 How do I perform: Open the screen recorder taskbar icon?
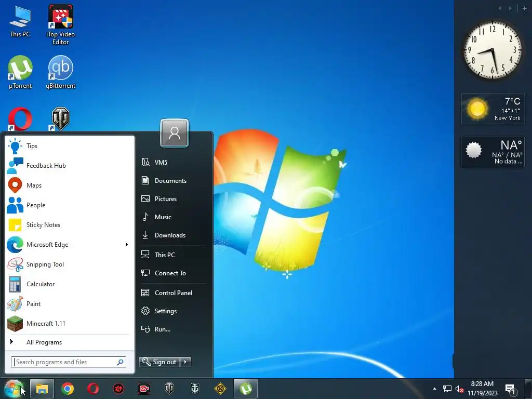point(144,389)
